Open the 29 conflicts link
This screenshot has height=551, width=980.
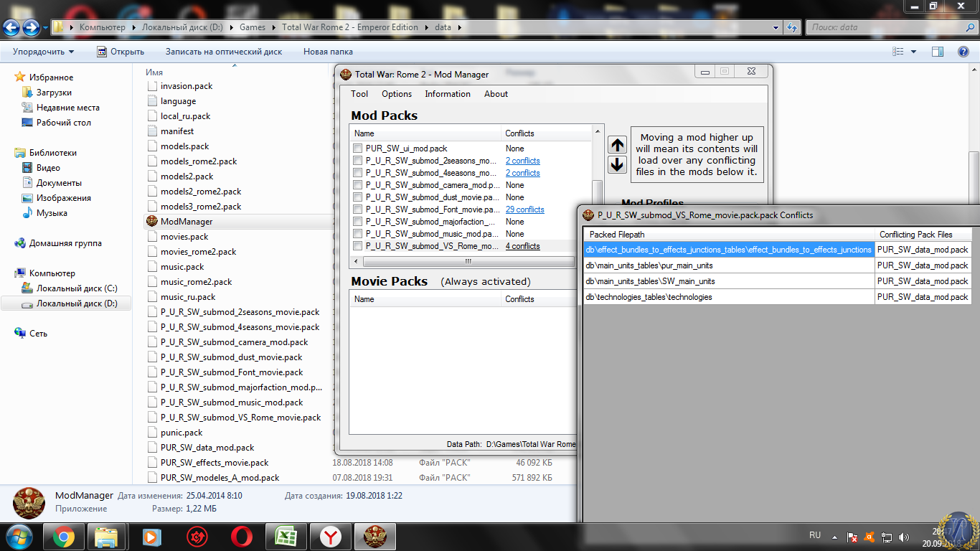(x=524, y=209)
